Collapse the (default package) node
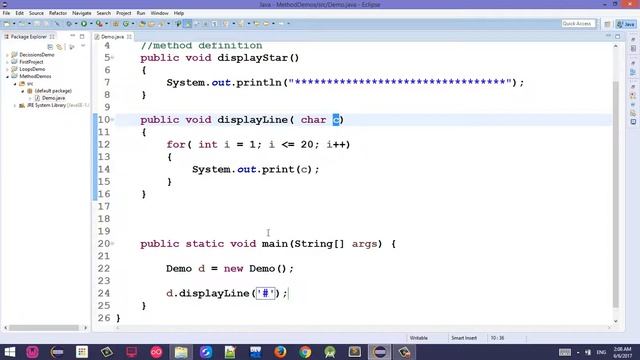 [23, 91]
